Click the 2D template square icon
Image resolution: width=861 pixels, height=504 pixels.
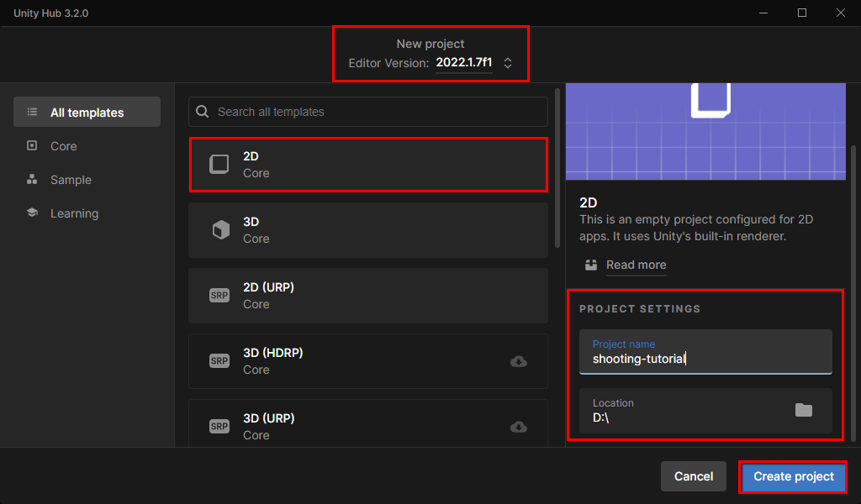tap(219, 164)
